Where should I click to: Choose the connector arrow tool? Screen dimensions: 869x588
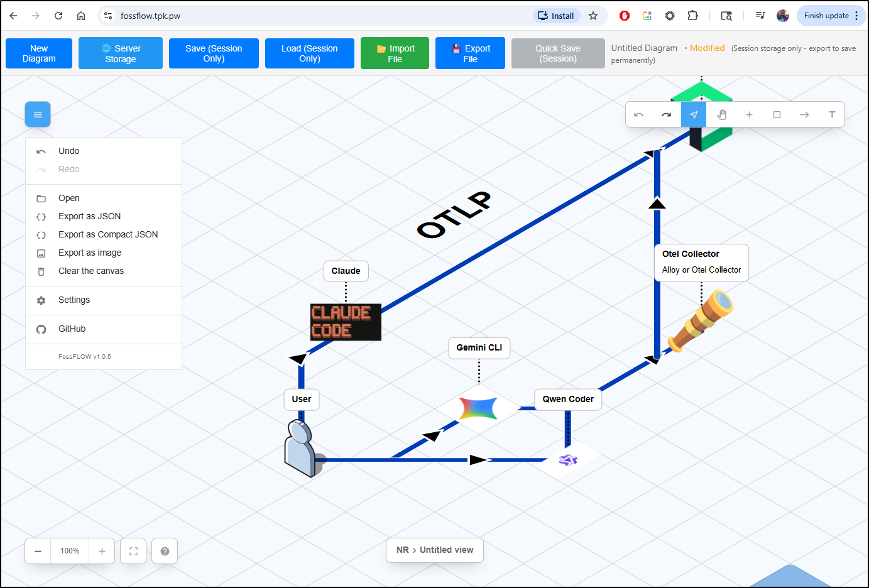pos(804,115)
